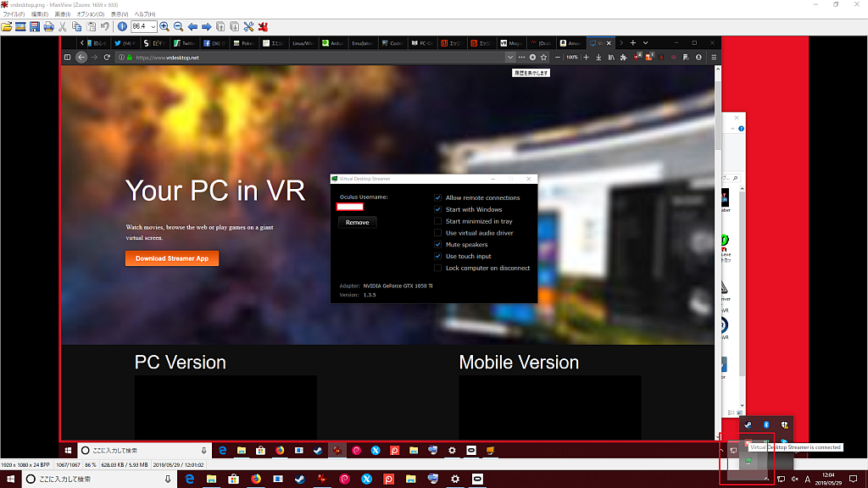Click the previous page icon in IrfanView toolbar
Screen dimensions: 868x488
(220, 26)
